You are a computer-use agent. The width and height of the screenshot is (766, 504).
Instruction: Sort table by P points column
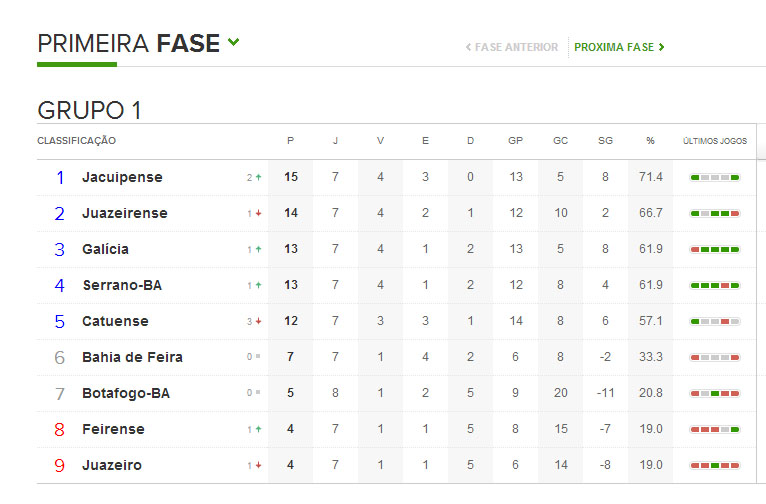[x=291, y=141]
